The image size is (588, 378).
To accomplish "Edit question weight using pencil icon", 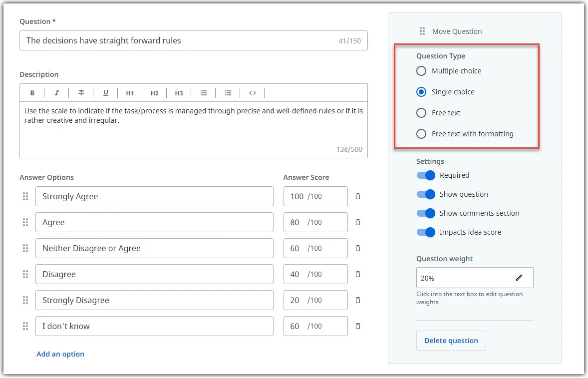I will pos(519,278).
